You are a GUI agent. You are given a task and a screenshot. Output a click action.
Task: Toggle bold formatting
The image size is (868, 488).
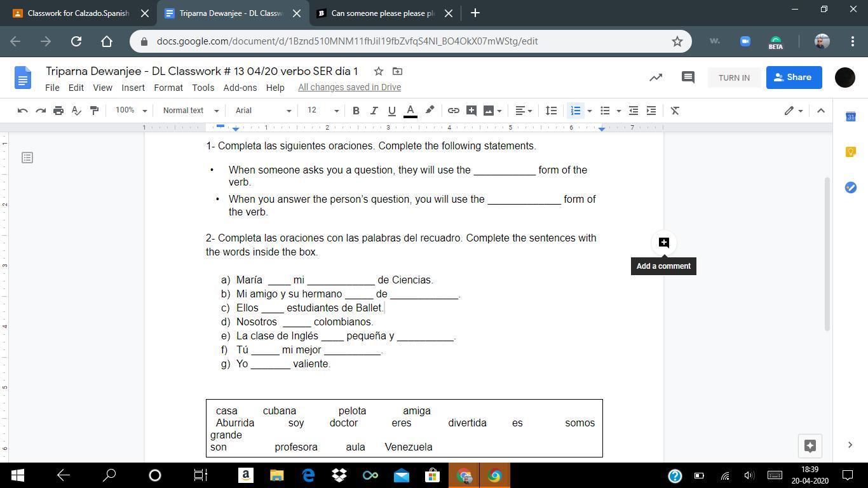coord(356,111)
